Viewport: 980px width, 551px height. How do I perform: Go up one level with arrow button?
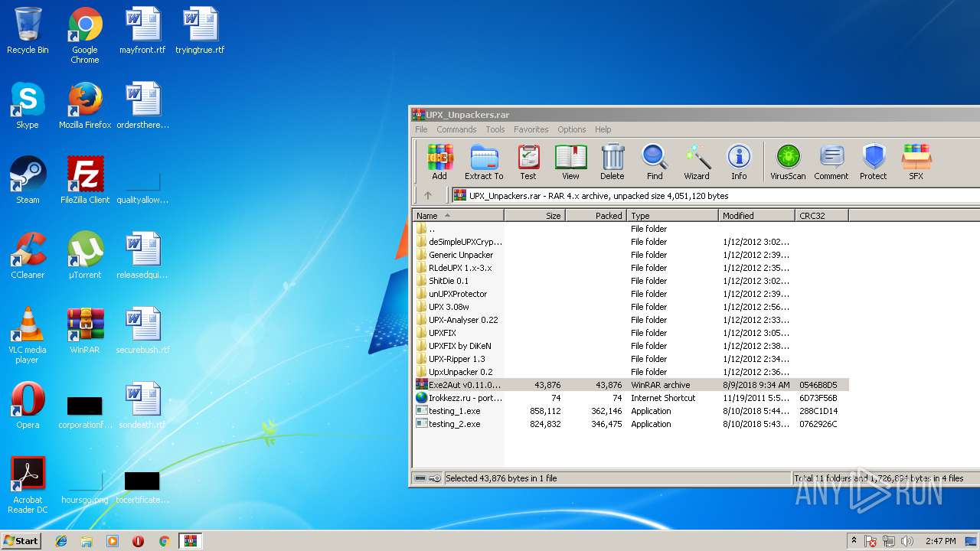(x=428, y=196)
